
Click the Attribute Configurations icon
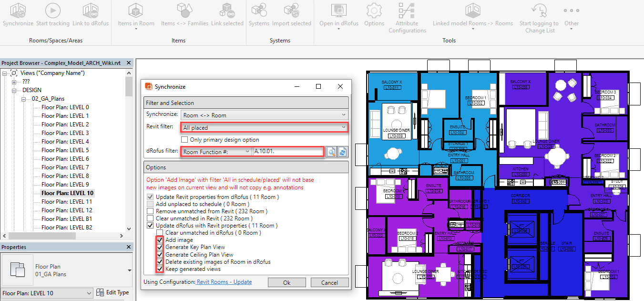[407, 10]
